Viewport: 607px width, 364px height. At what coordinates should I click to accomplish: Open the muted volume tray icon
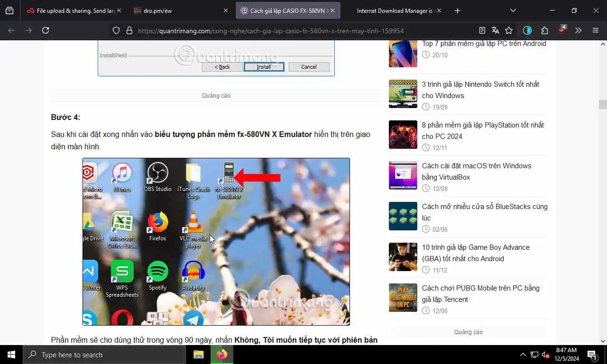tap(546, 355)
